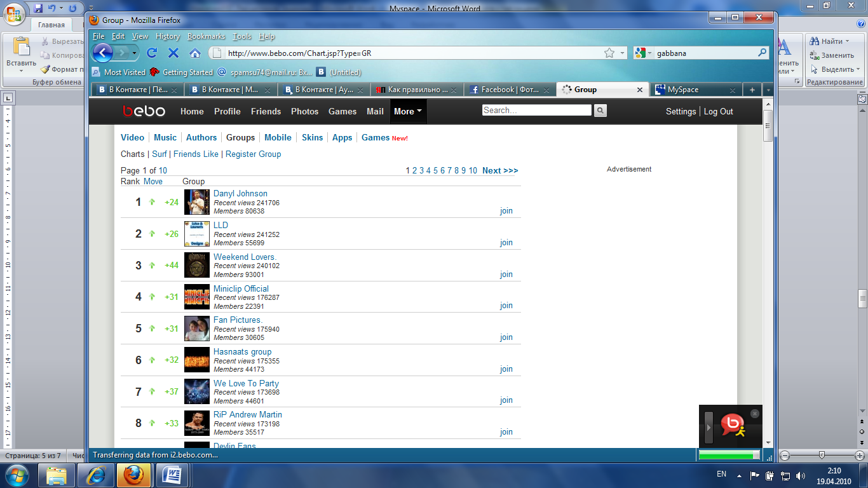Viewport: 868px width, 488px height.
Task: Click the Bebo chat bubble widget icon
Action: [x=733, y=426]
